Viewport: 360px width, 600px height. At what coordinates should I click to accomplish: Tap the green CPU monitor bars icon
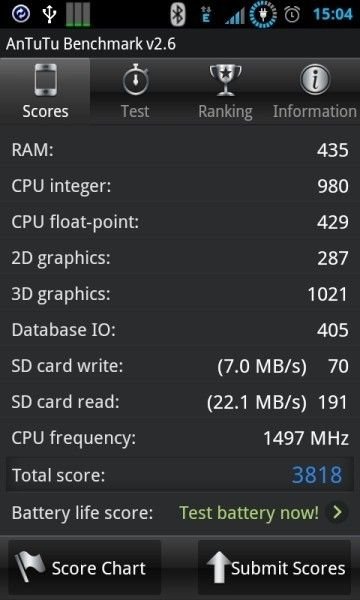[78, 14]
